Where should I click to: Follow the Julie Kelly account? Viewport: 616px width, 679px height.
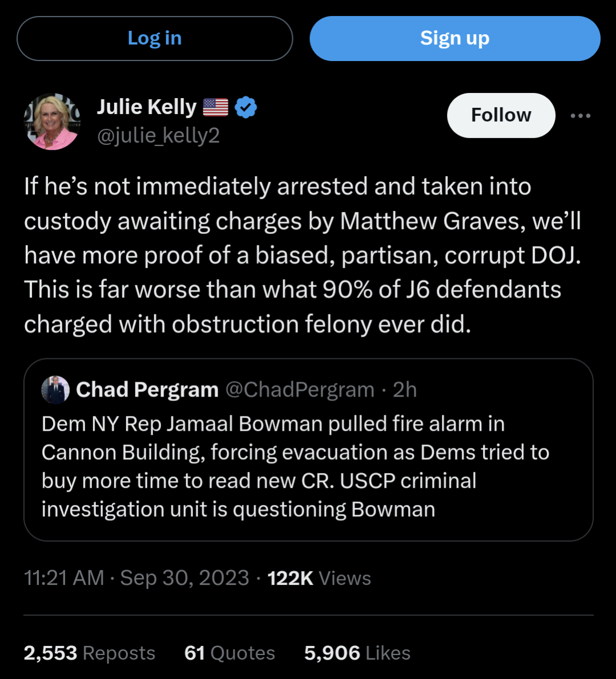[501, 115]
